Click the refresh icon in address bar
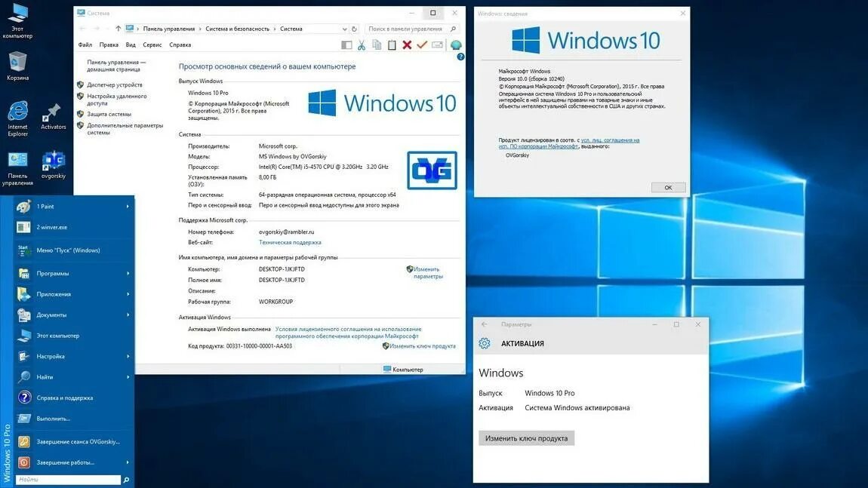Viewport: 868px width, 488px height. click(354, 29)
